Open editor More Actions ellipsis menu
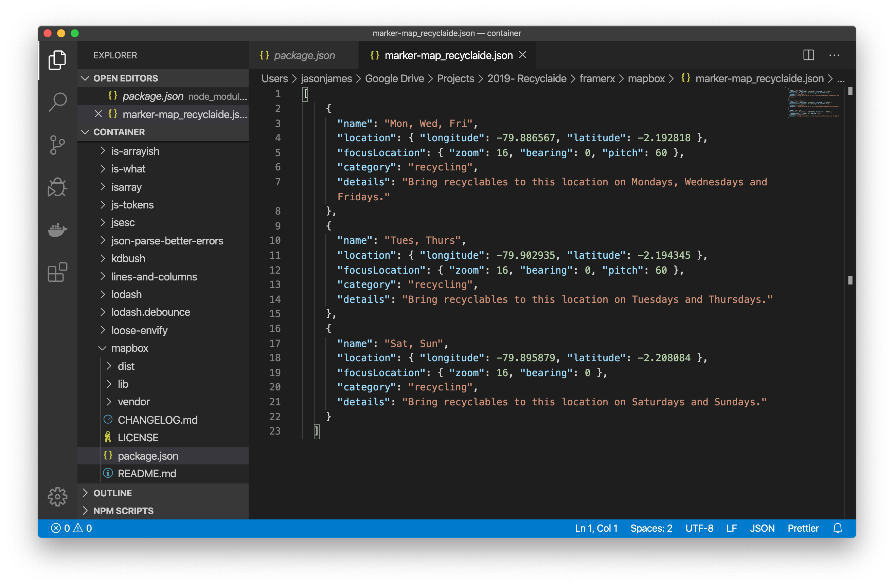 point(834,55)
